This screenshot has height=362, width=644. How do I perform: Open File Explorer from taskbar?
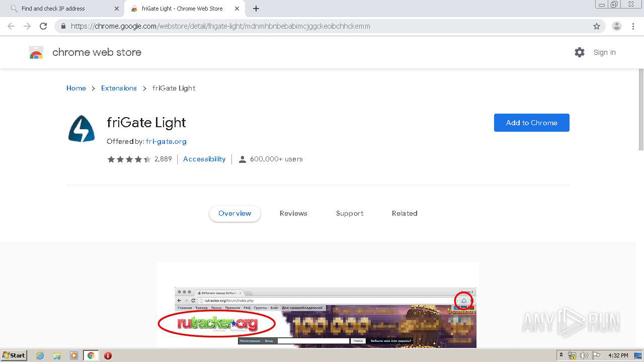(x=57, y=355)
